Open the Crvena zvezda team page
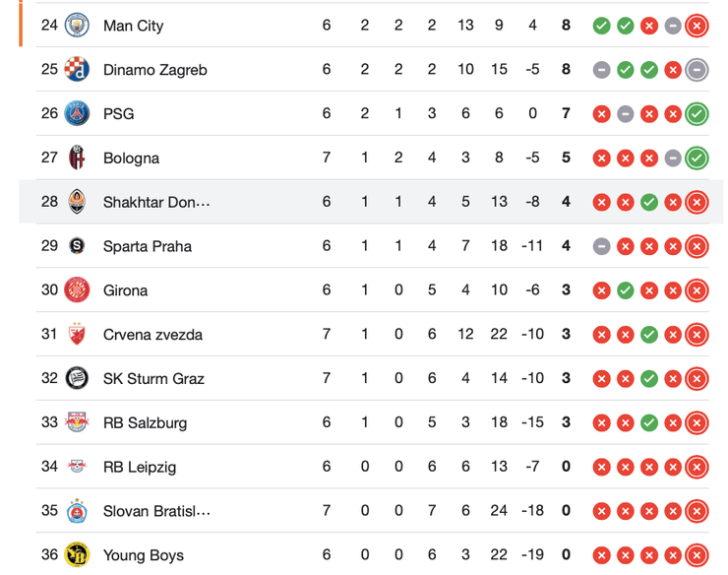The width and height of the screenshot is (728, 575). pyautogui.click(x=152, y=335)
